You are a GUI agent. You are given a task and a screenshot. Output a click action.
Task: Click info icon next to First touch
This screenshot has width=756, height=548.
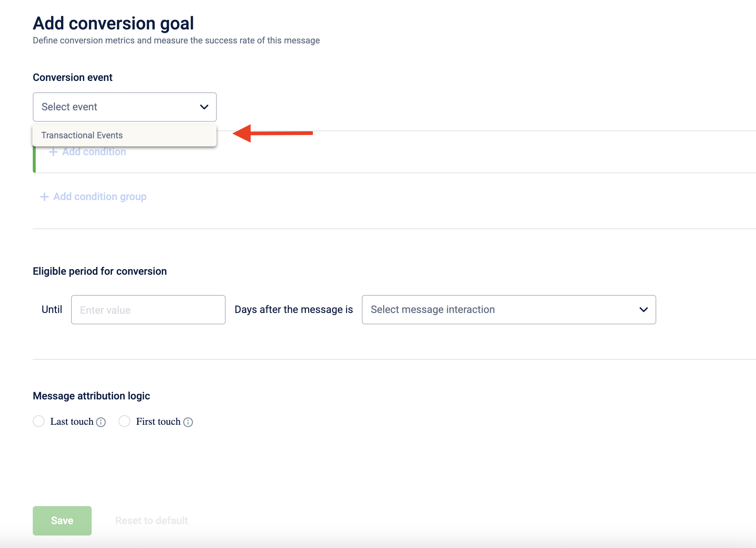[x=188, y=422]
